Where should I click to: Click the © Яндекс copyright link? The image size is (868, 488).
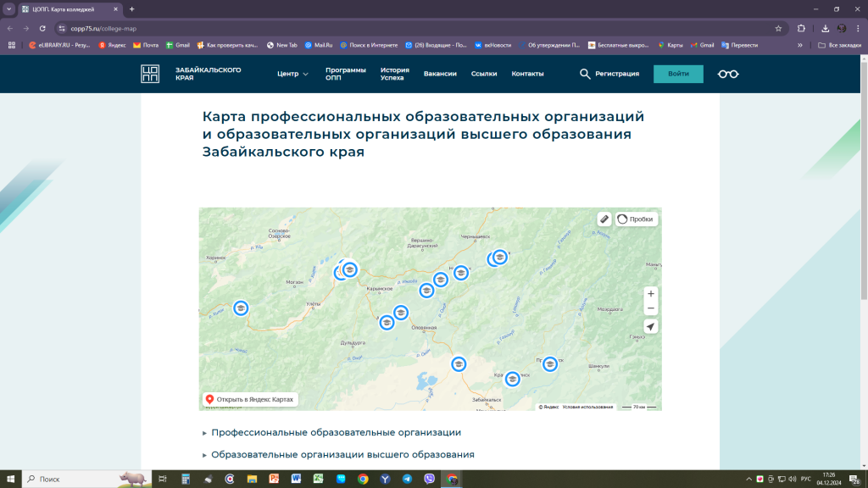click(x=548, y=408)
